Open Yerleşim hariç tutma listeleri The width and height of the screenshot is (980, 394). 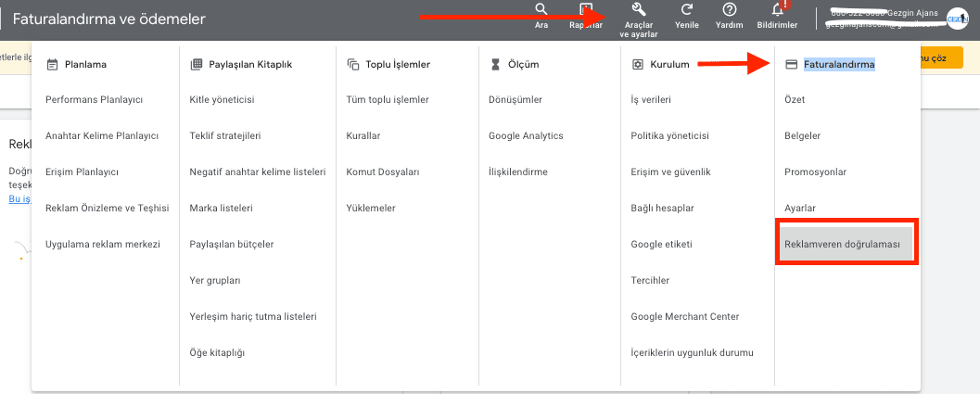(253, 316)
